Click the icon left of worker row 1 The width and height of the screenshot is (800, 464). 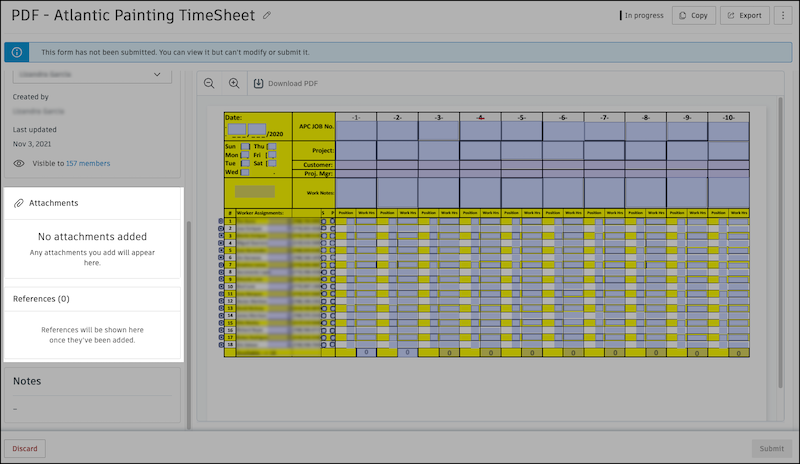tap(221, 221)
